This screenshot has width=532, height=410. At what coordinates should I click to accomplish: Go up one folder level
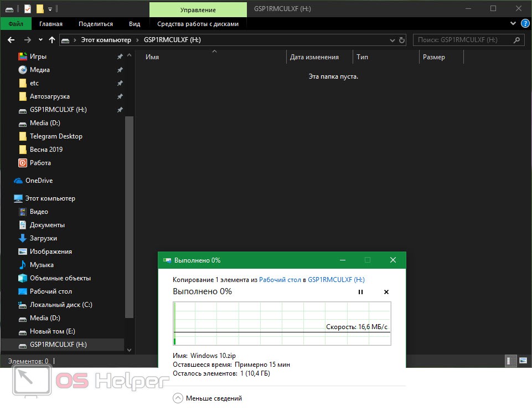click(52, 40)
